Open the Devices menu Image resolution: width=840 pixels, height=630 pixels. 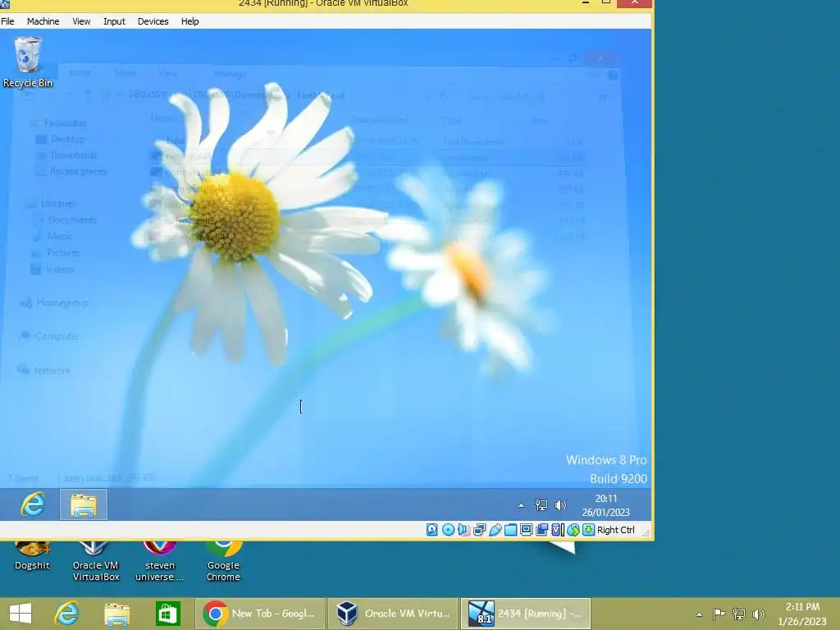pos(153,21)
